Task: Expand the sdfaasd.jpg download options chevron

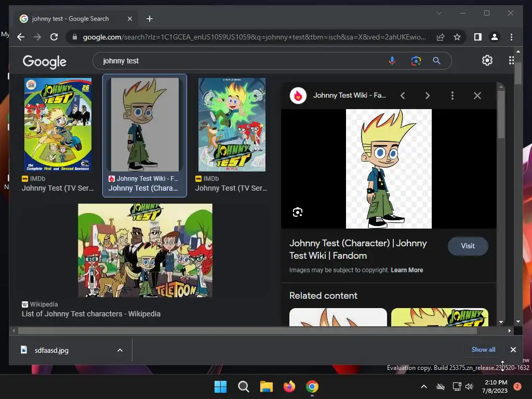Action: pyautogui.click(x=120, y=350)
